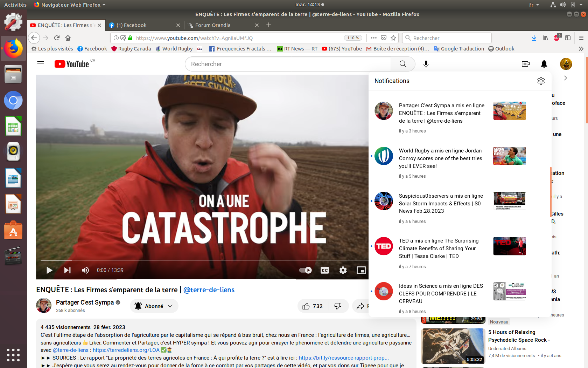Bookmark this page with star icon
The image size is (588, 368).
(x=393, y=38)
